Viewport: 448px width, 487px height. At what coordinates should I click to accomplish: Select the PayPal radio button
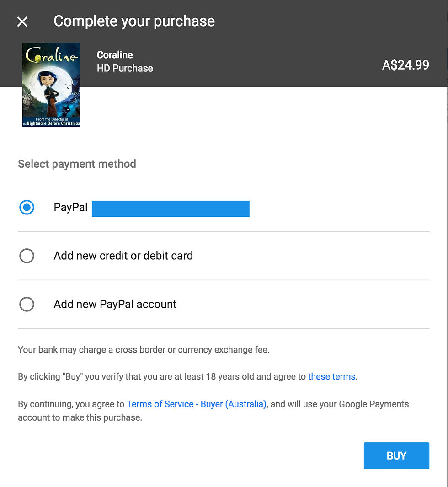27,207
